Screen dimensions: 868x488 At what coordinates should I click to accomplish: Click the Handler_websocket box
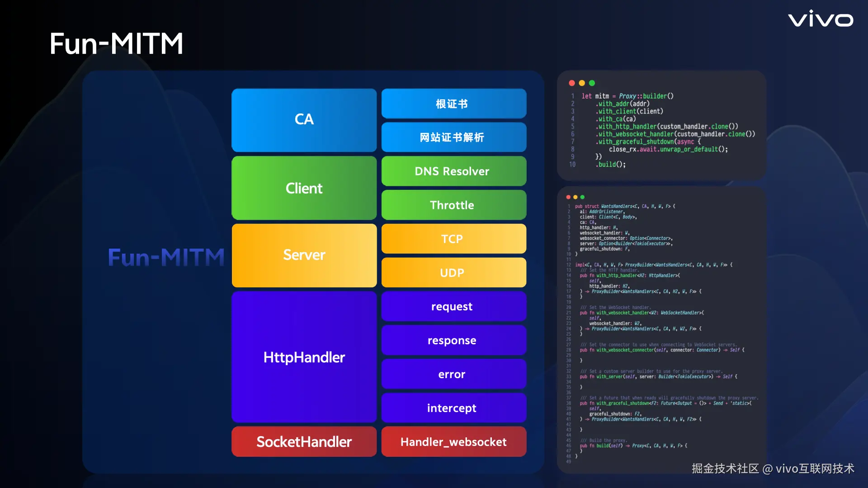tap(453, 441)
